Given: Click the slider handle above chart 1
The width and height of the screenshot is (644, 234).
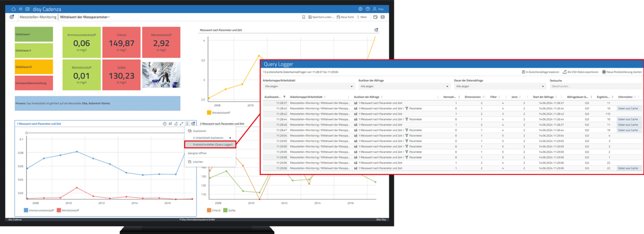Looking at the screenshot, I should [x=27, y=133].
